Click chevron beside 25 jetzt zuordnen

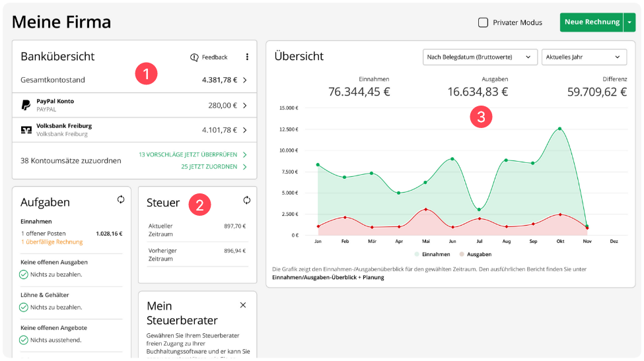click(x=245, y=166)
